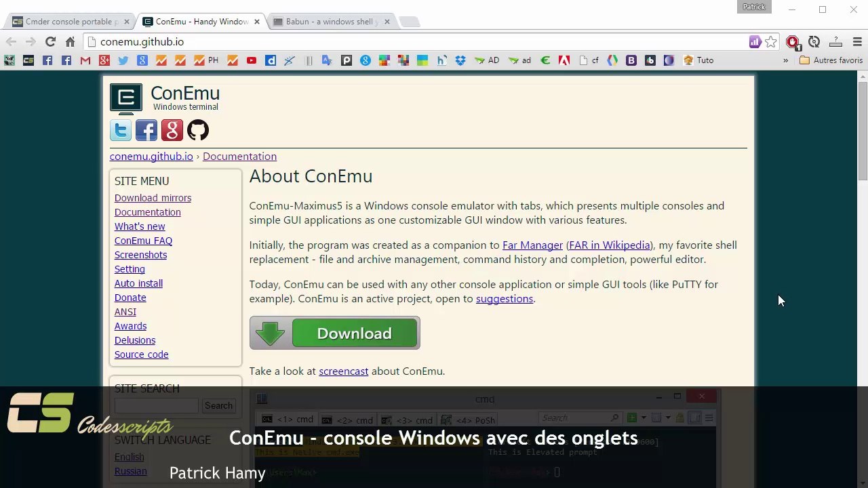The height and width of the screenshot is (488, 868).
Task: Open Setting in site menu
Action: tap(130, 269)
